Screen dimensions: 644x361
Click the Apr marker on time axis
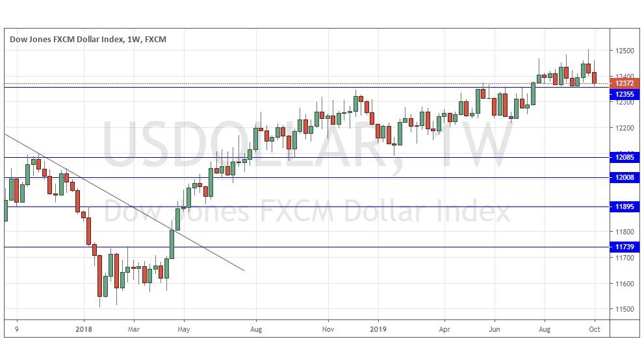coord(445,329)
